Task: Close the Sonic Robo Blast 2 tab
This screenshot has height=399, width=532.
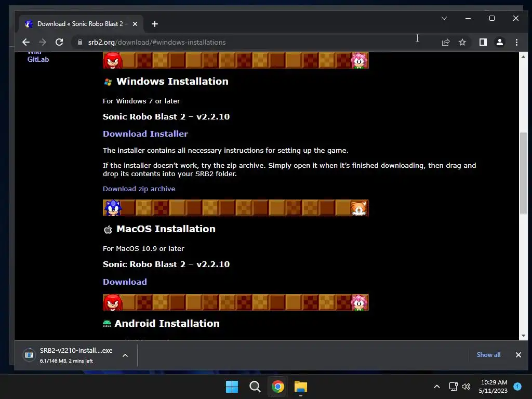Action: point(135,24)
